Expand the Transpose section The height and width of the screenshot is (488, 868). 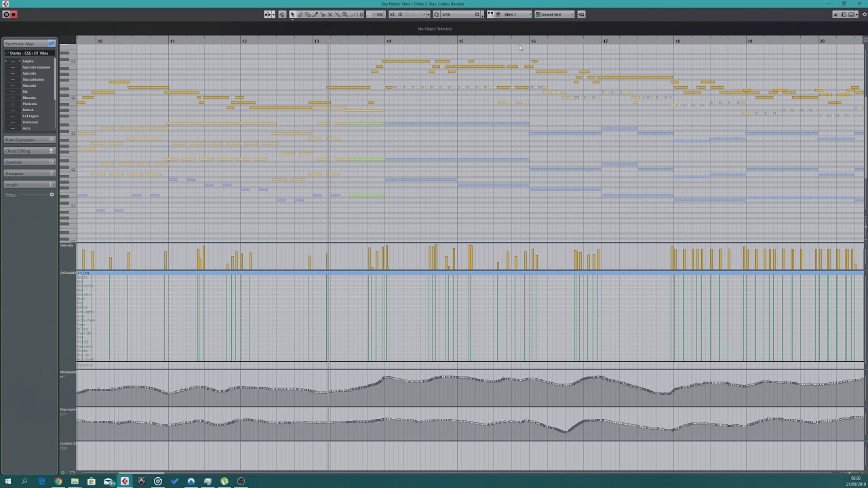coord(29,173)
